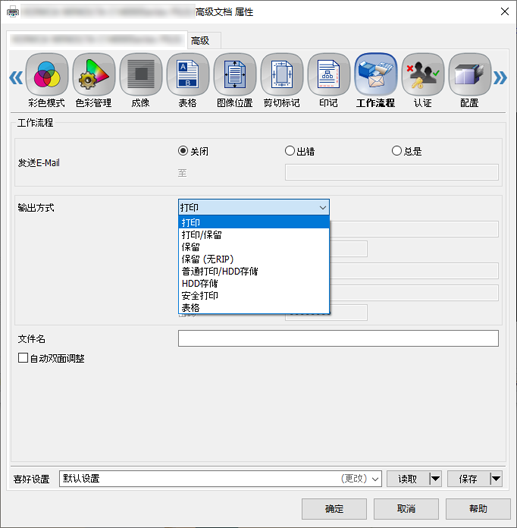Show more icons with right double arrow

(x=500, y=77)
